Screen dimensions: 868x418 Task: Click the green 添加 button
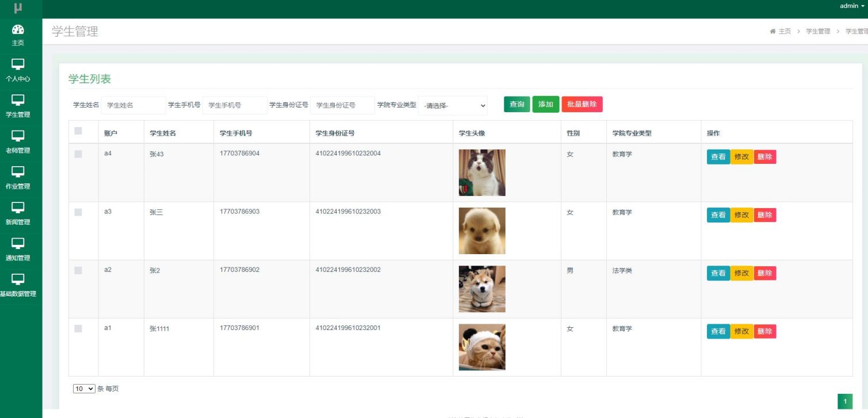click(545, 104)
